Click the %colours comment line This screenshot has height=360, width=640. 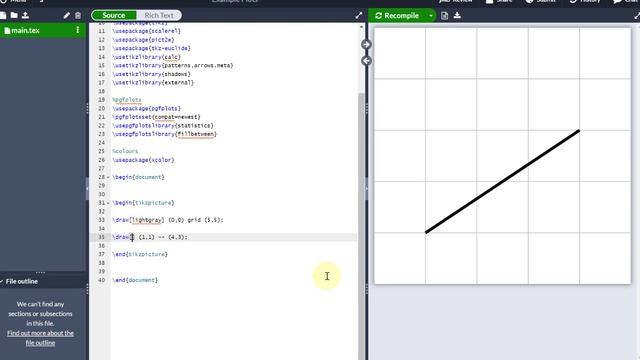coord(125,151)
